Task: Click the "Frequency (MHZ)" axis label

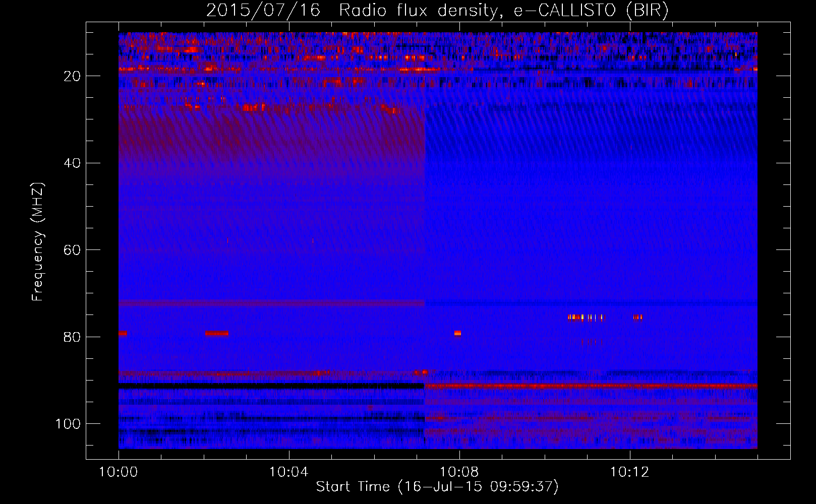Action: pos(38,242)
